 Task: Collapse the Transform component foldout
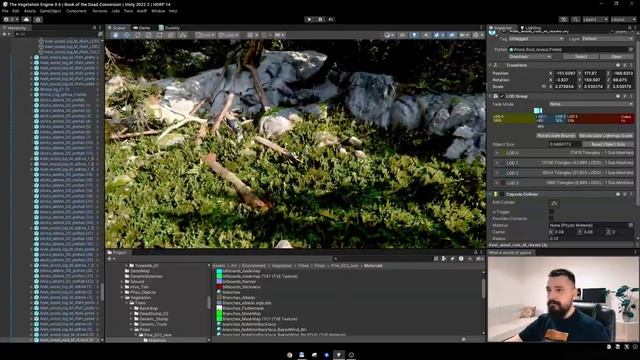pyautogui.click(x=491, y=65)
